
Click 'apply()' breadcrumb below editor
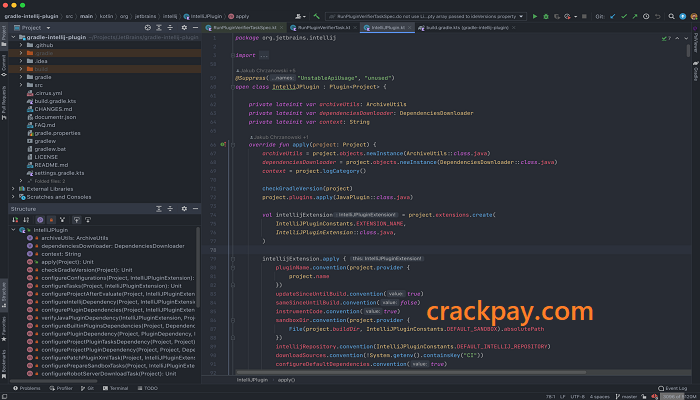(286, 380)
